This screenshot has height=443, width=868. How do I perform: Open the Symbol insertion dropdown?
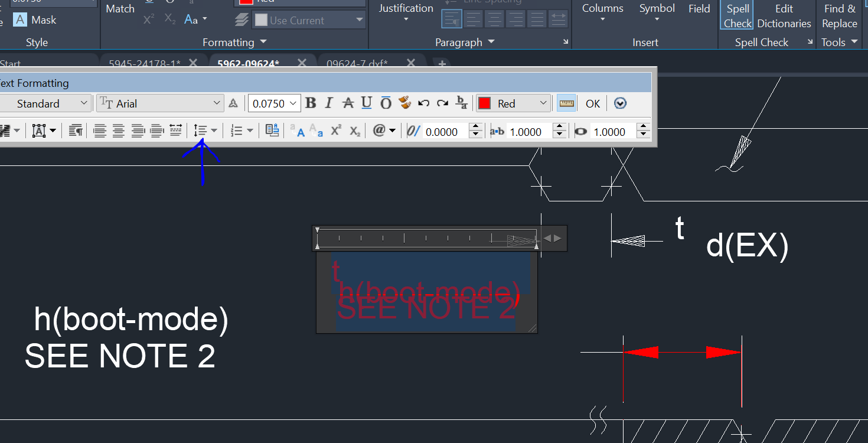click(657, 13)
